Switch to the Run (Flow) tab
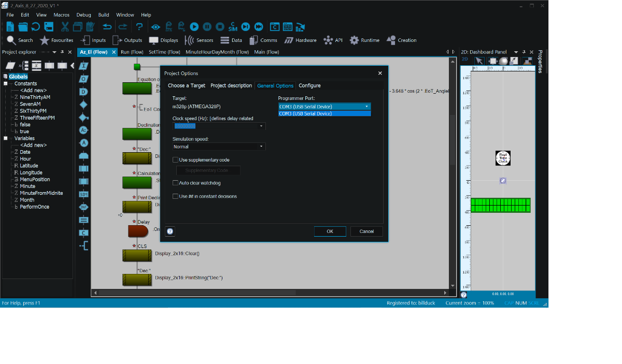Image resolution: width=622 pixels, height=364 pixels. (132, 52)
